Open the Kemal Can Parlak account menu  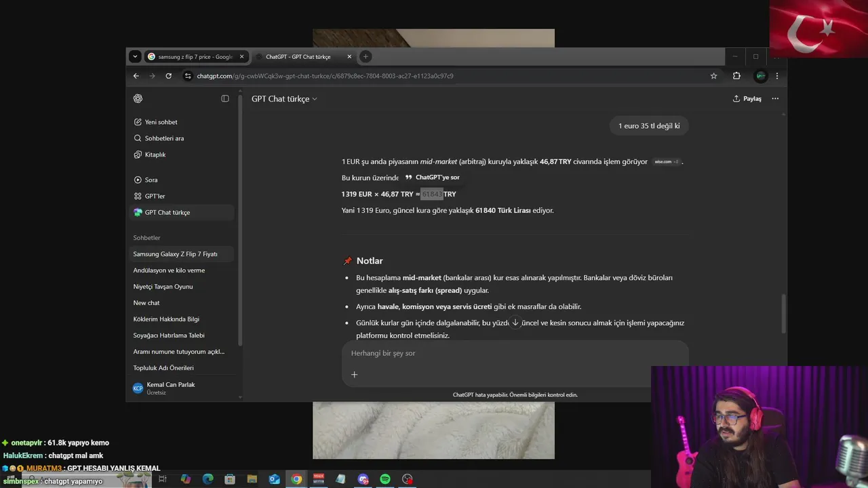182,388
